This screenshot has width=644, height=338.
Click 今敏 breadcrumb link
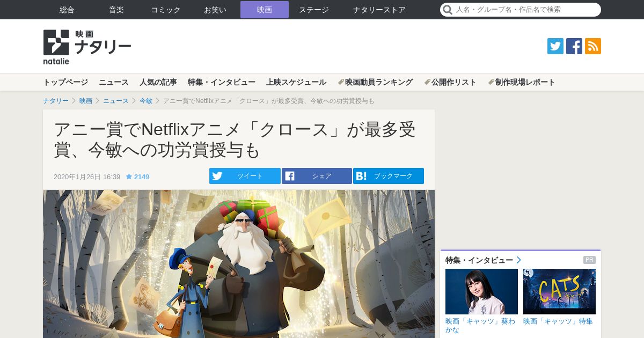pos(146,101)
